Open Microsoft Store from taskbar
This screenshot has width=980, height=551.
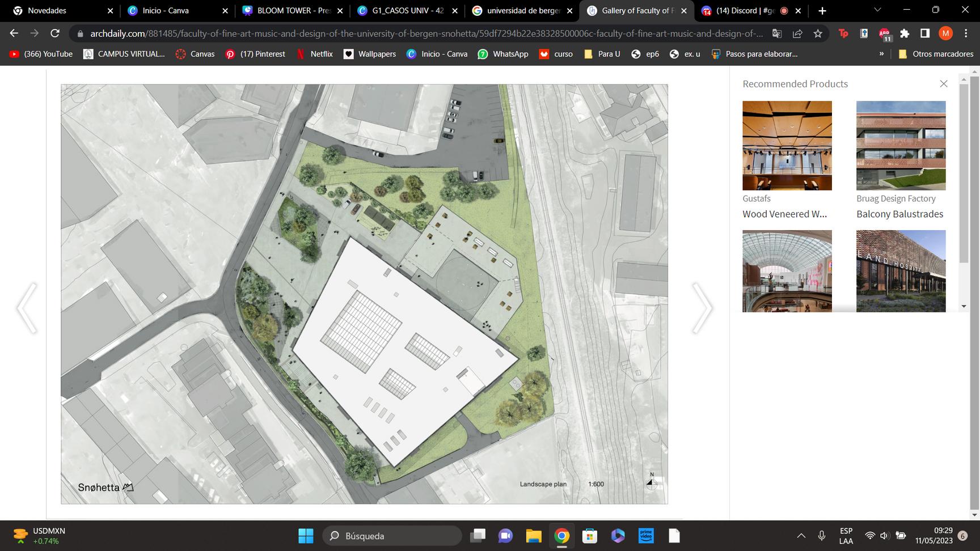pos(590,536)
